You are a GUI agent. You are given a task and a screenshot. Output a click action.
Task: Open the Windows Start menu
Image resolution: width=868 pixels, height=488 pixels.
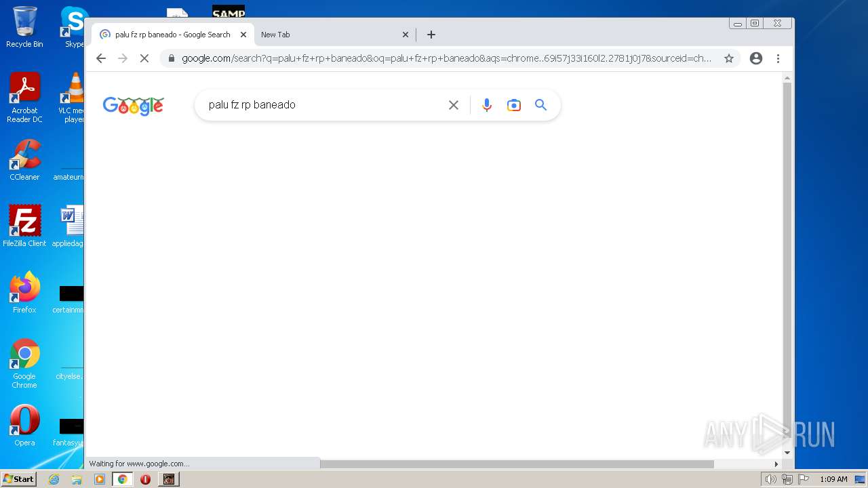tap(18, 479)
